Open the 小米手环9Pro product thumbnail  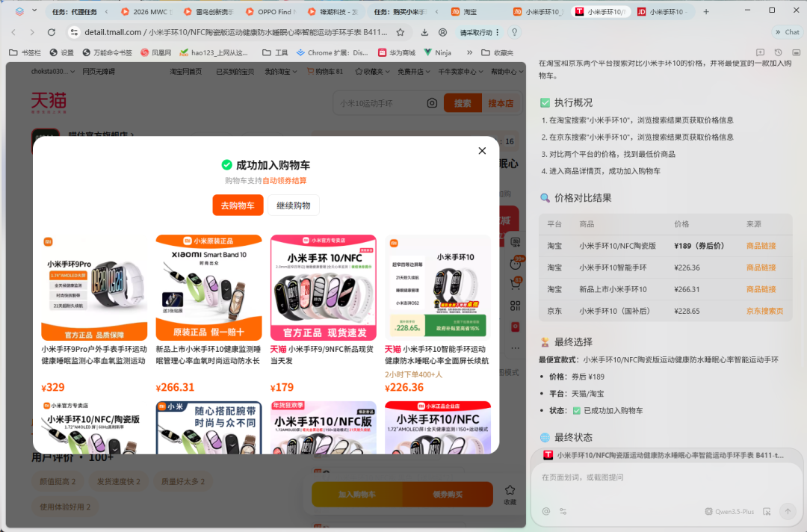tap(94, 288)
